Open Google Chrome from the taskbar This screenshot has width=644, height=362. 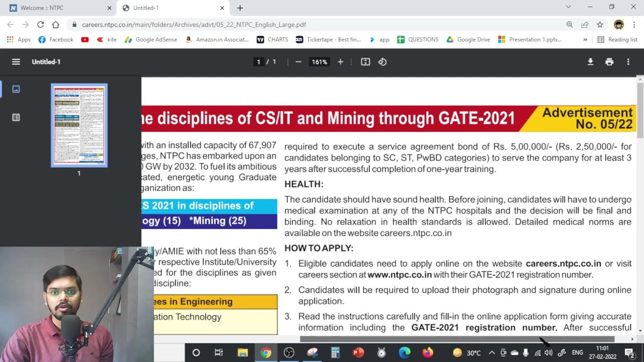[266, 352]
